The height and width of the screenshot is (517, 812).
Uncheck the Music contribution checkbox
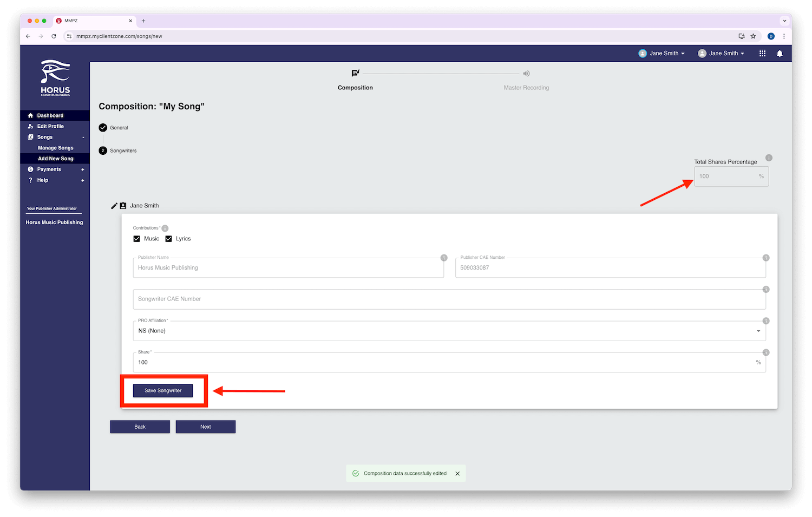coord(136,239)
